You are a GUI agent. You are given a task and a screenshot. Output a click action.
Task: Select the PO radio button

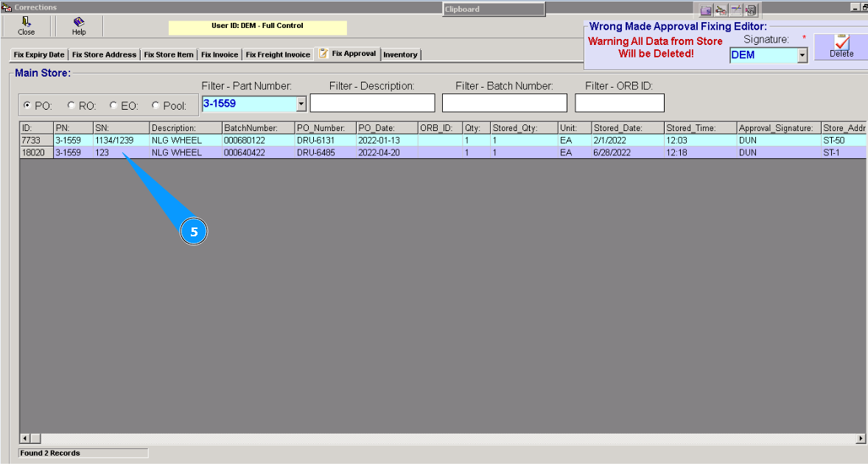[x=27, y=105]
